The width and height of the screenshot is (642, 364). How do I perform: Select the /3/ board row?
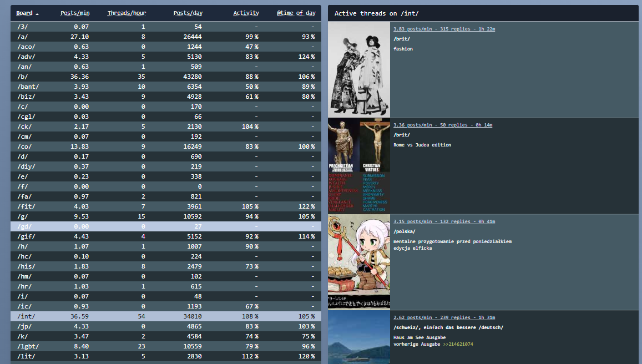(x=166, y=27)
